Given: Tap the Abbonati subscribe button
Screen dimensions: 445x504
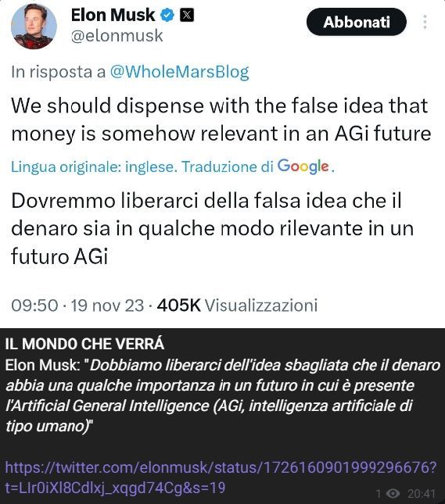Looking at the screenshot, I should pyautogui.click(x=357, y=22).
